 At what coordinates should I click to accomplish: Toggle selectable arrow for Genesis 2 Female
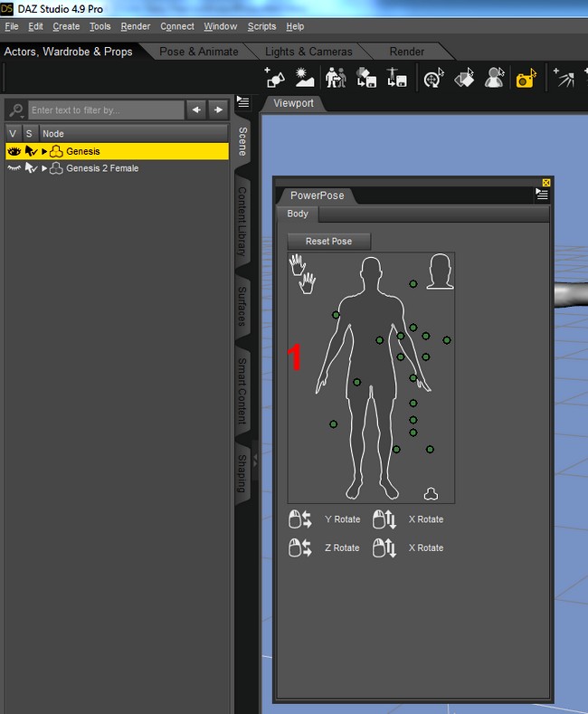pyautogui.click(x=31, y=168)
